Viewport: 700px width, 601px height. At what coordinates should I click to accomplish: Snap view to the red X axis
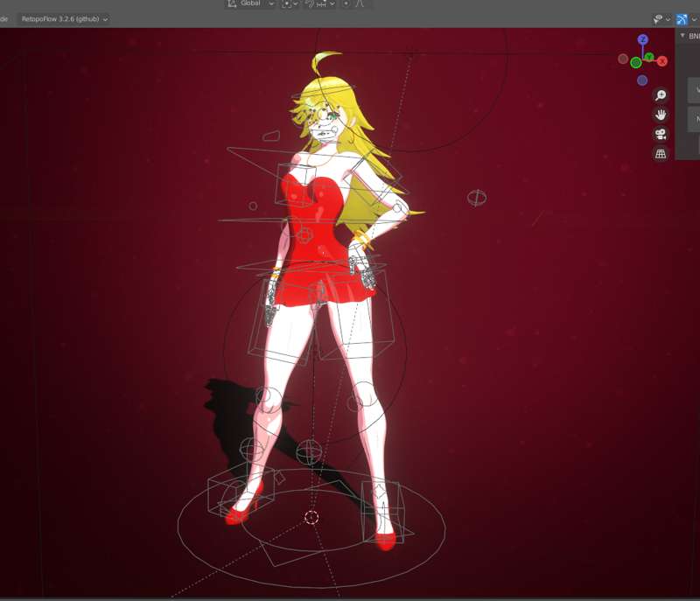pyautogui.click(x=662, y=61)
